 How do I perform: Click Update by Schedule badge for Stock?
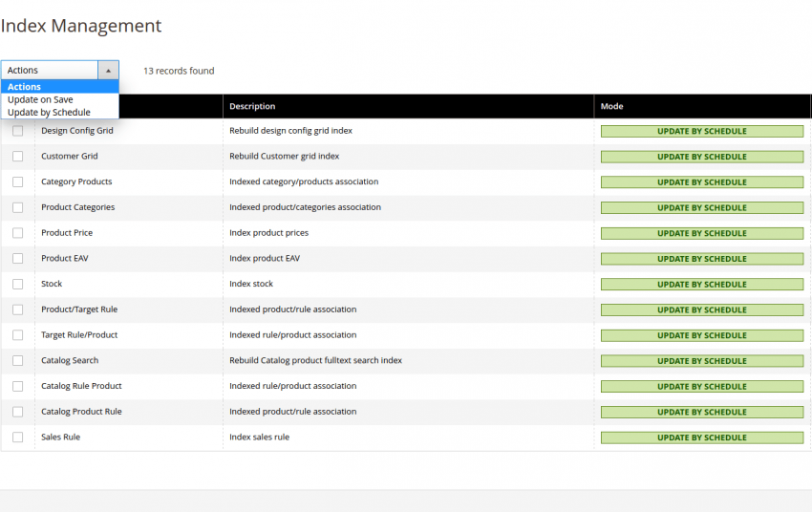702,285
